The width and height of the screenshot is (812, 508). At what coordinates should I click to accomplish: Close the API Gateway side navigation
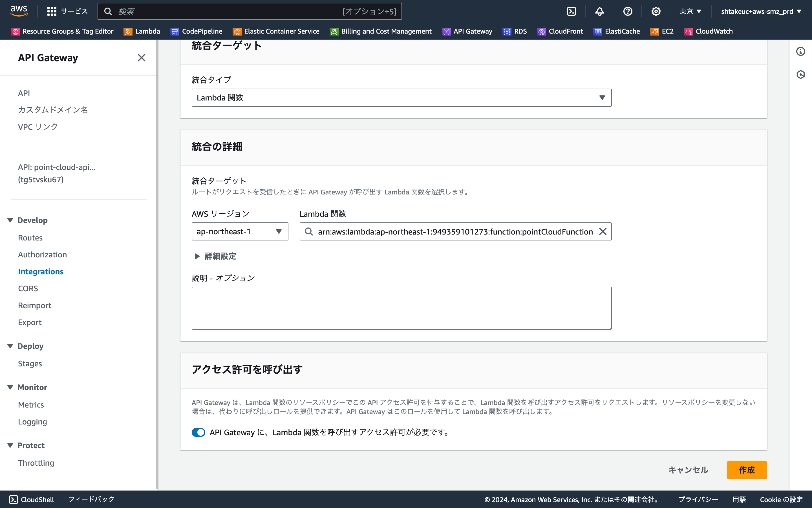click(142, 58)
